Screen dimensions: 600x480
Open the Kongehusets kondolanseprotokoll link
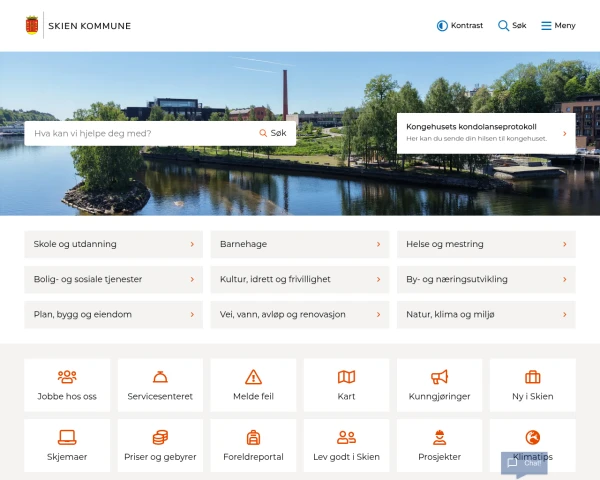(486, 133)
